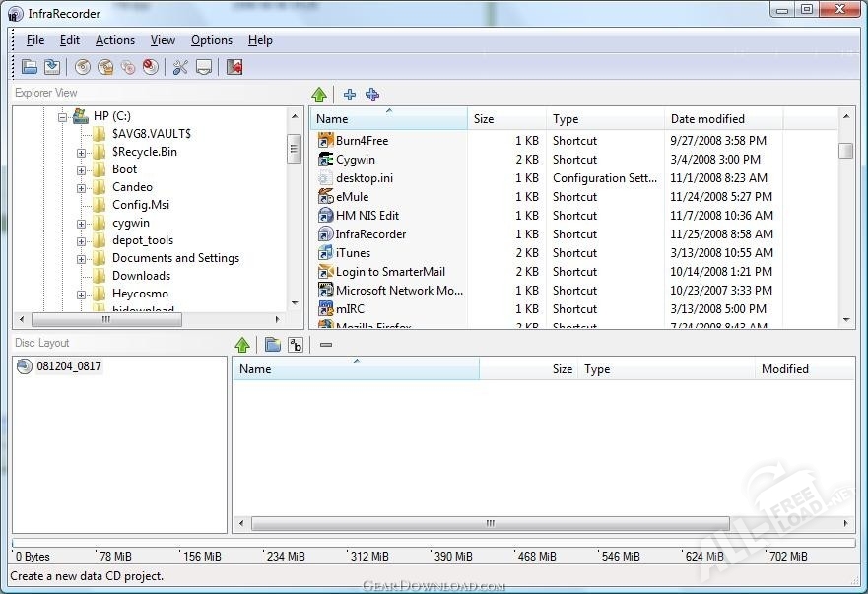Click the Erase disc red icon
The width and height of the screenshot is (868, 594).
[x=150, y=67]
